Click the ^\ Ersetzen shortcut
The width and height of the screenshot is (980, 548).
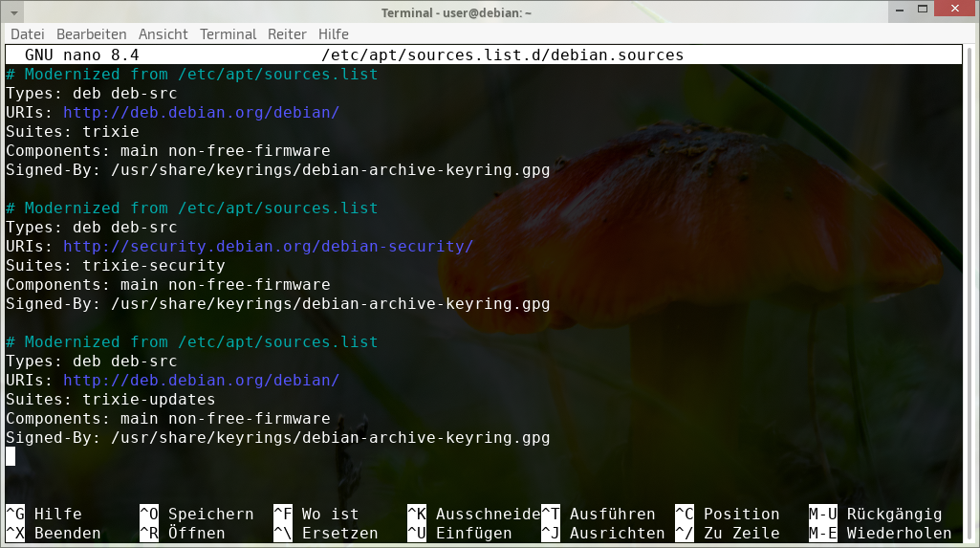(325, 534)
